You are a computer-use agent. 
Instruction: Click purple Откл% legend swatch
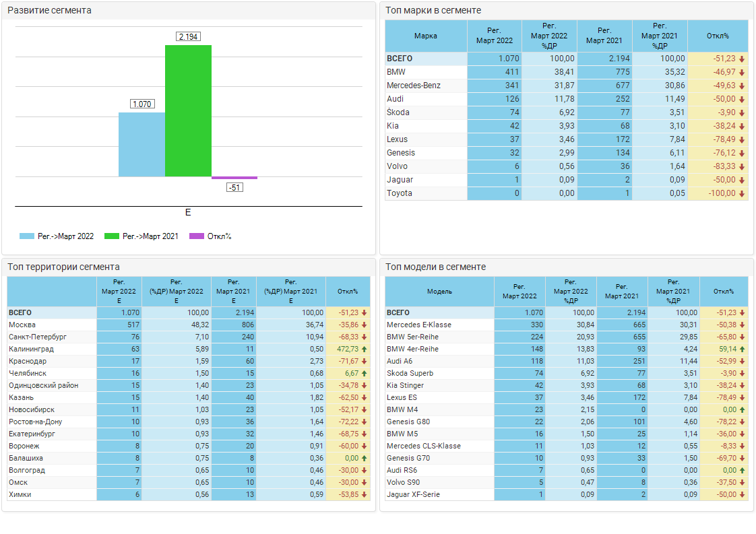pos(197,236)
